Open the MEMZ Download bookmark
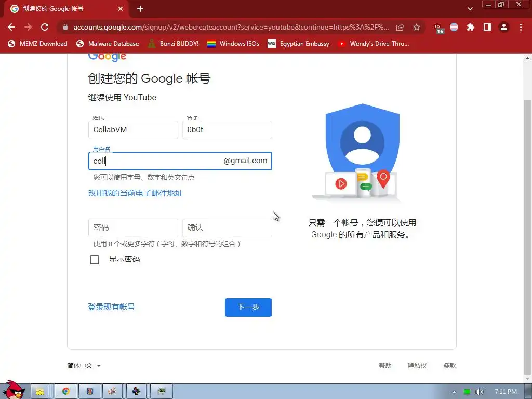This screenshot has height=399, width=532. (x=37, y=44)
